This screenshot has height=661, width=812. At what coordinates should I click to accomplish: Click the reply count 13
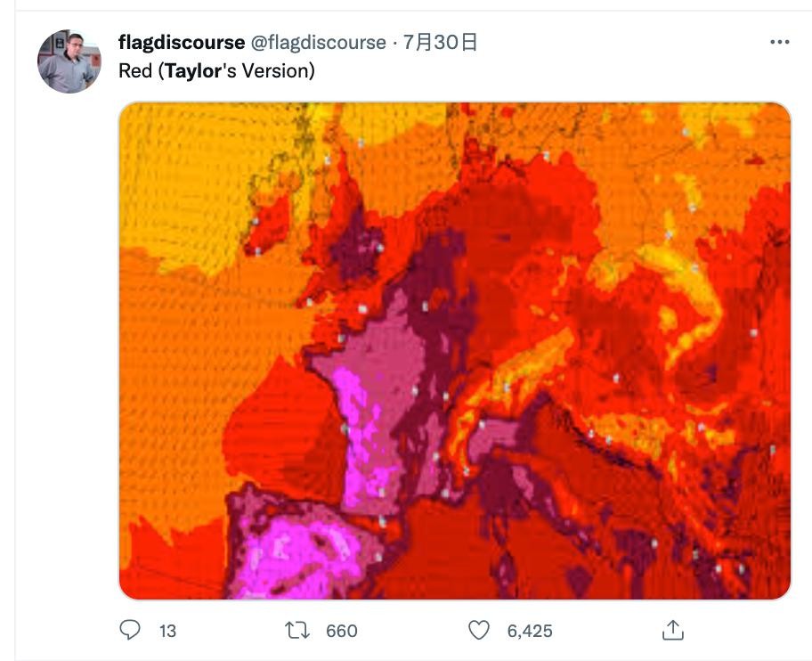point(167,631)
